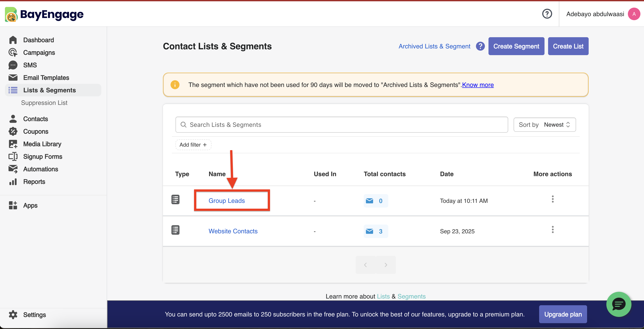Open More actions for Group Leads
The height and width of the screenshot is (329, 644).
coord(553,199)
